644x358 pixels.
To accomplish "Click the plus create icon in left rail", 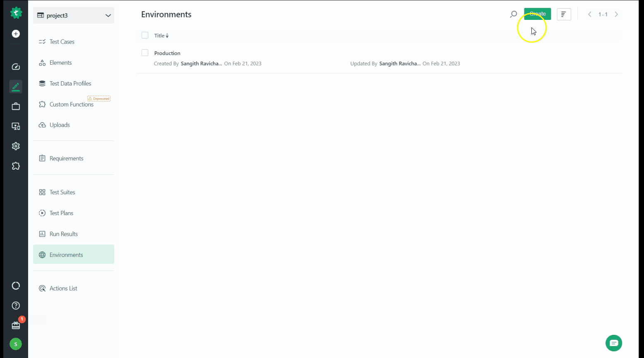I will pos(16,34).
